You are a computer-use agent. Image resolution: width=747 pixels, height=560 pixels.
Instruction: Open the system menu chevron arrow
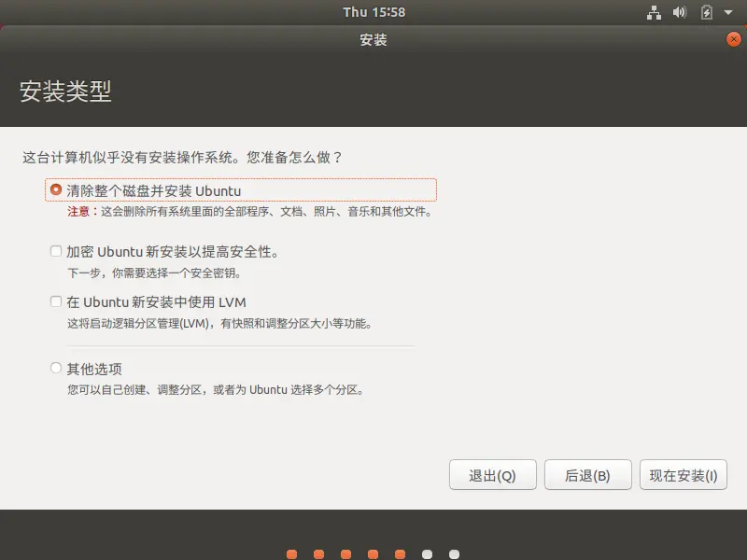(727, 12)
